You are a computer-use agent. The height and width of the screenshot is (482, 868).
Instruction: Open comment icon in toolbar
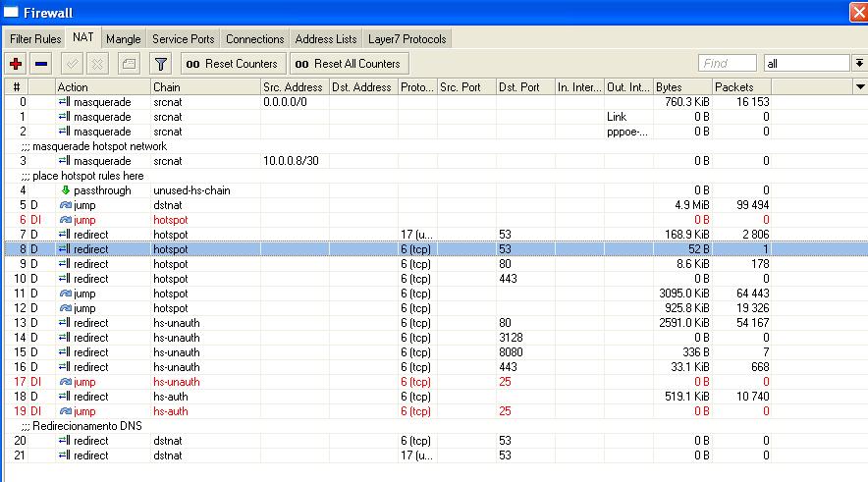coord(129,64)
